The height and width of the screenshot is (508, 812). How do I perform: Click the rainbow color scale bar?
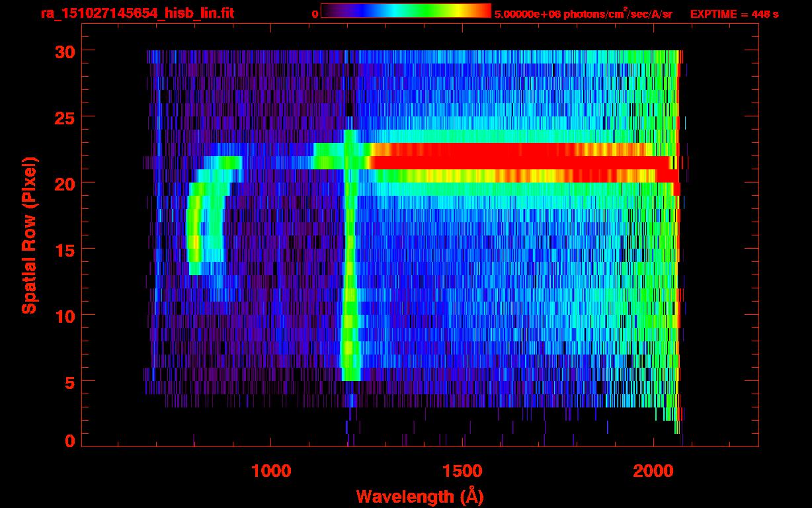coord(406,11)
